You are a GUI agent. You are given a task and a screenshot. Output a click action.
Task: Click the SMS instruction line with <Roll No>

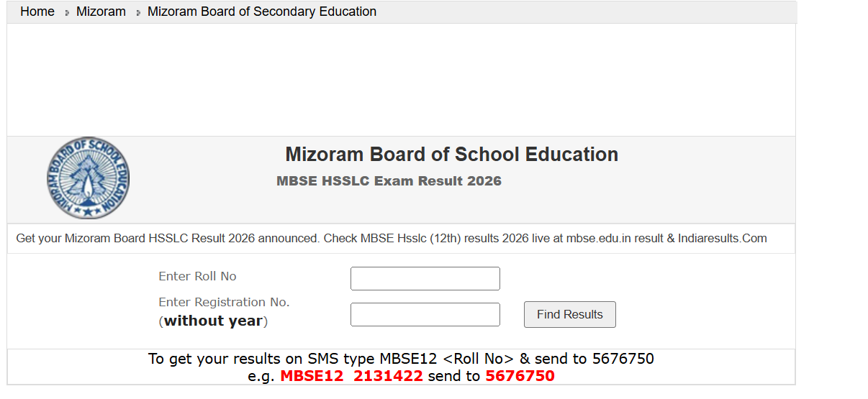pos(401,359)
